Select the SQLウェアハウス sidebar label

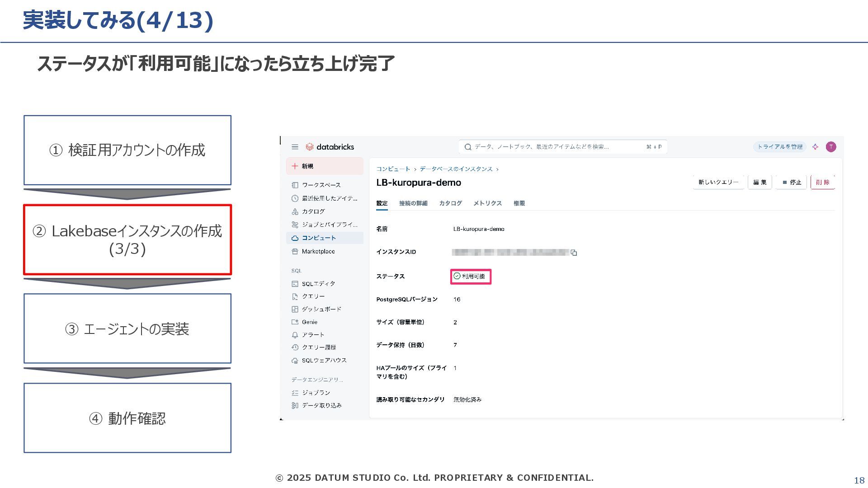(x=324, y=361)
